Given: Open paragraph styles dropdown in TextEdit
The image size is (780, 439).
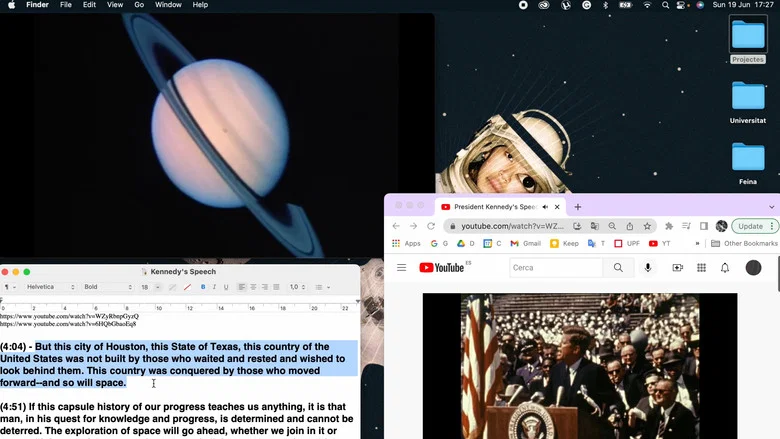Looking at the screenshot, I should [x=10, y=287].
